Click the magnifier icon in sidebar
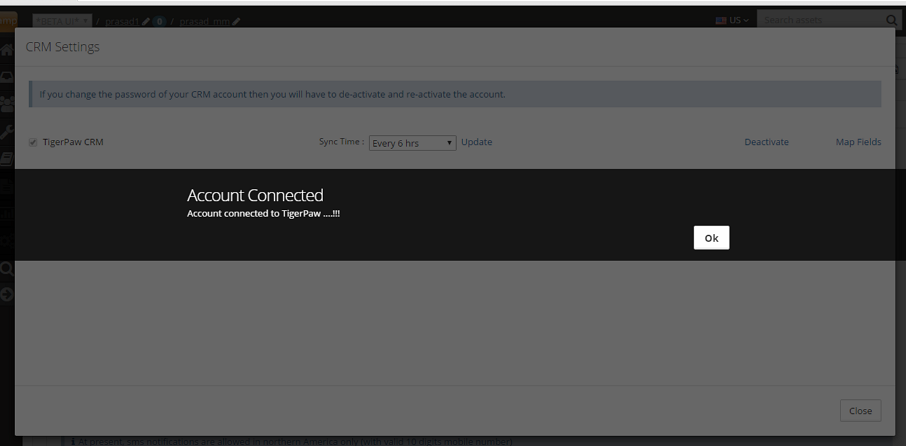906x446 pixels. pos(7,269)
